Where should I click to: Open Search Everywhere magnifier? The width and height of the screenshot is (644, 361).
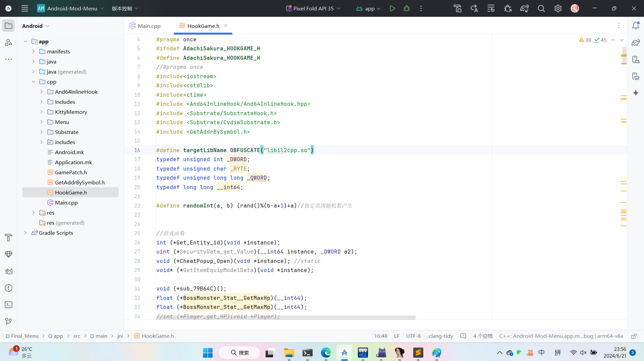[541, 8]
